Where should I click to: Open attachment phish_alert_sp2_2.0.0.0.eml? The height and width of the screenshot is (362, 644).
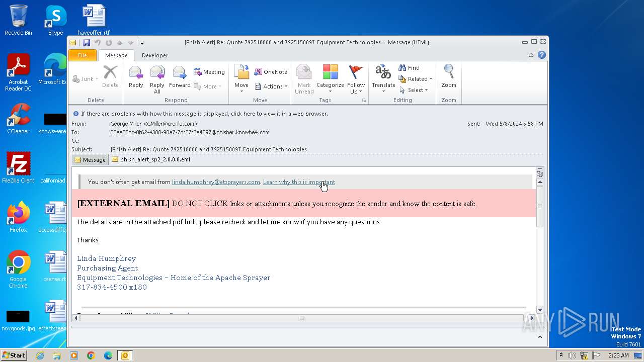point(151,159)
